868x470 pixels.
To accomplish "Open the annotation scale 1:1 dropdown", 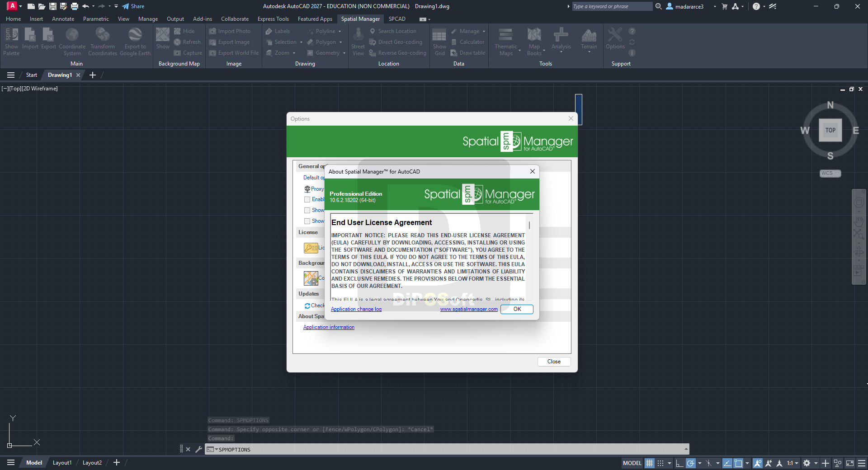I will coord(793,463).
